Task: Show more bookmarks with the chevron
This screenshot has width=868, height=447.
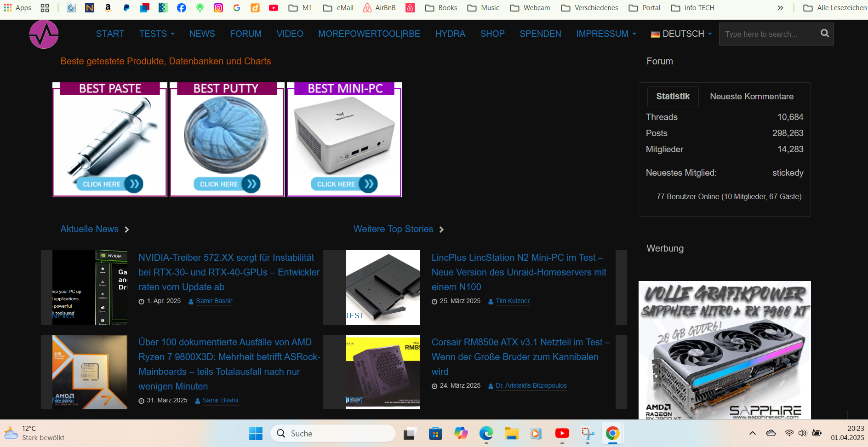Action: coord(781,7)
